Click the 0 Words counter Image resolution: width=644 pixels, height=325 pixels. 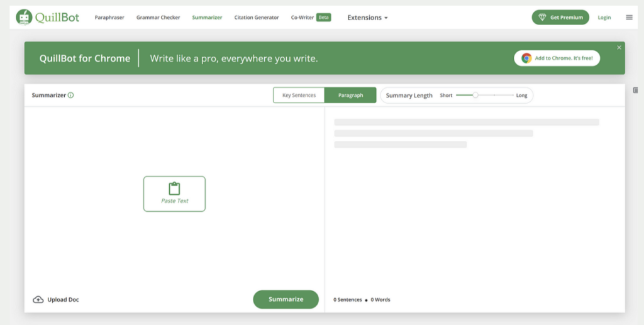[x=380, y=300]
